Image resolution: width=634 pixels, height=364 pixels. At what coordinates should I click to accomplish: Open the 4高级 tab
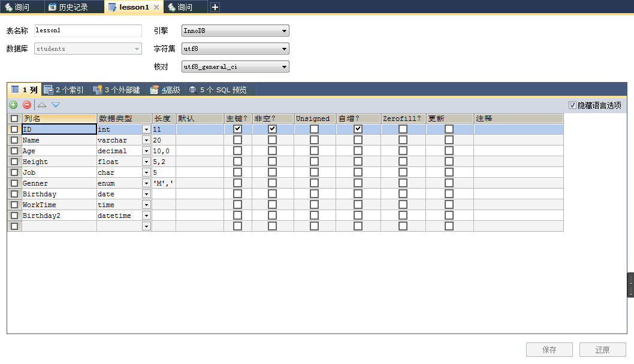click(x=165, y=90)
